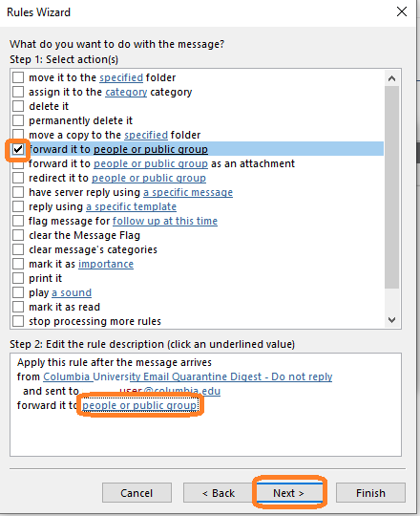Check 'clear message's categories' checkbox
420x516 pixels.
point(18,249)
